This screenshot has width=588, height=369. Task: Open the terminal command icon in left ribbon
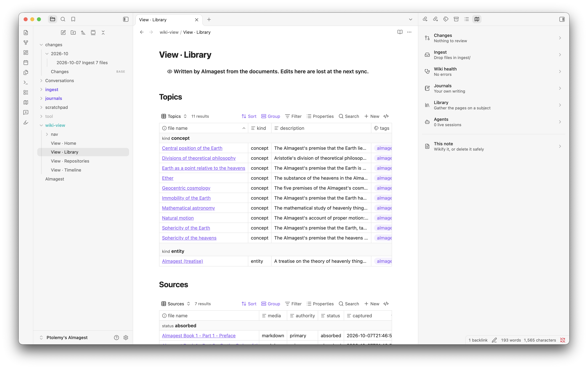tap(26, 82)
